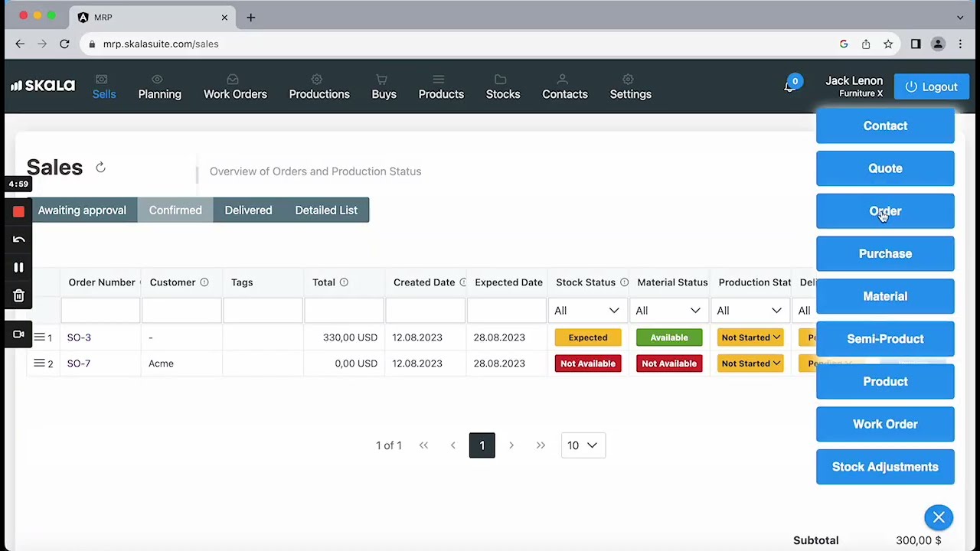The image size is (980, 551).
Task: Delete recording trash icon
Action: (x=18, y=295)
